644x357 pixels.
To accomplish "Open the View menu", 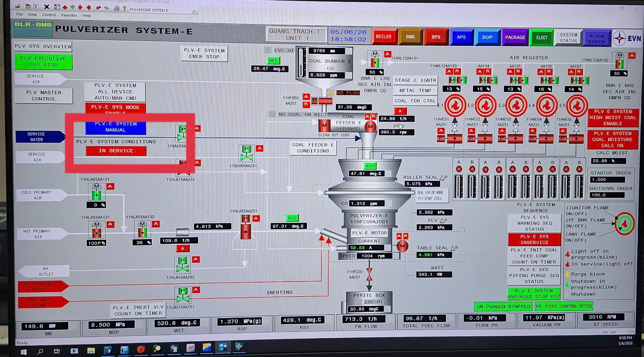I will coord(33,15).
